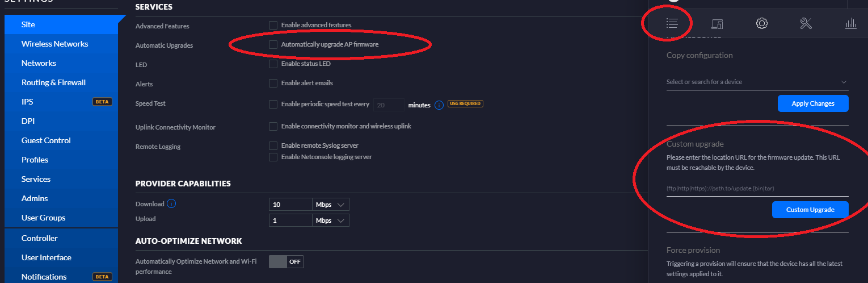This screenshot has height=283, width=868.
Task: Tick the Enable status LED checkbox
Action: [273, 64]
